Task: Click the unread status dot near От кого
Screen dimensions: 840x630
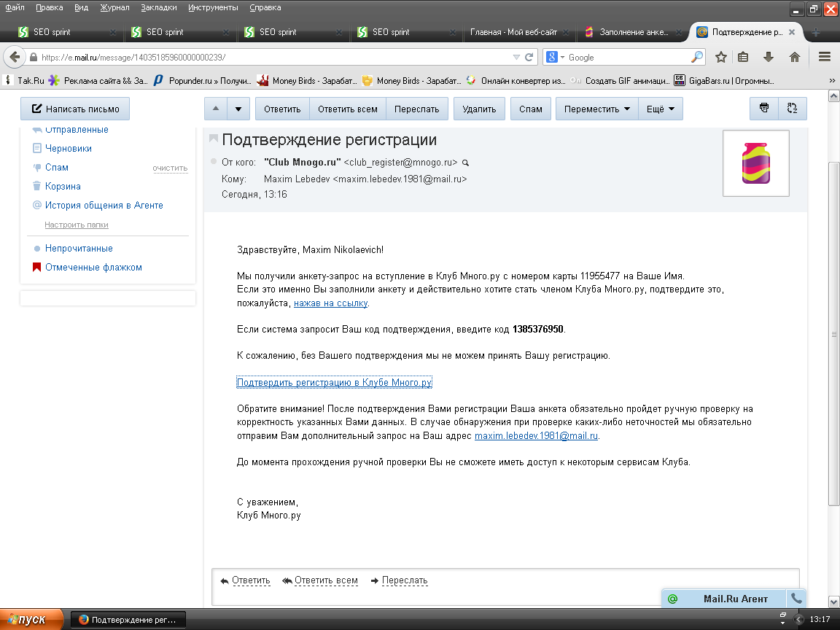Action: point(214,161)
